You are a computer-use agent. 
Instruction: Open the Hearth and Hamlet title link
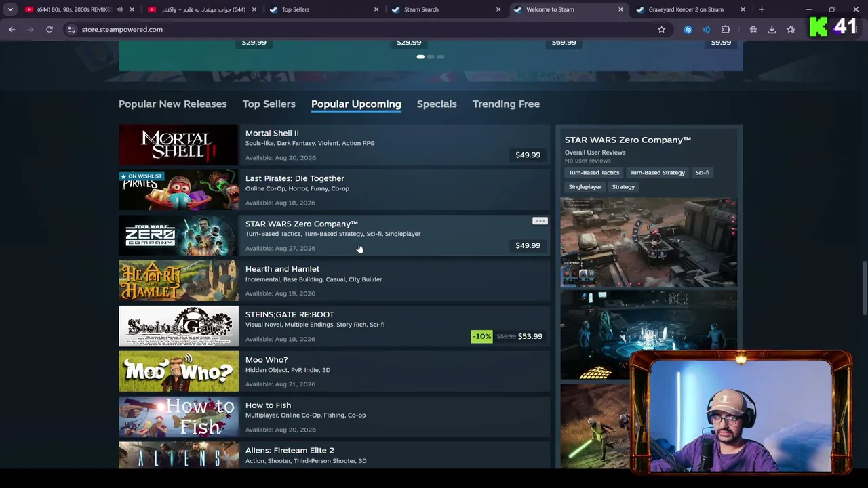282,269
